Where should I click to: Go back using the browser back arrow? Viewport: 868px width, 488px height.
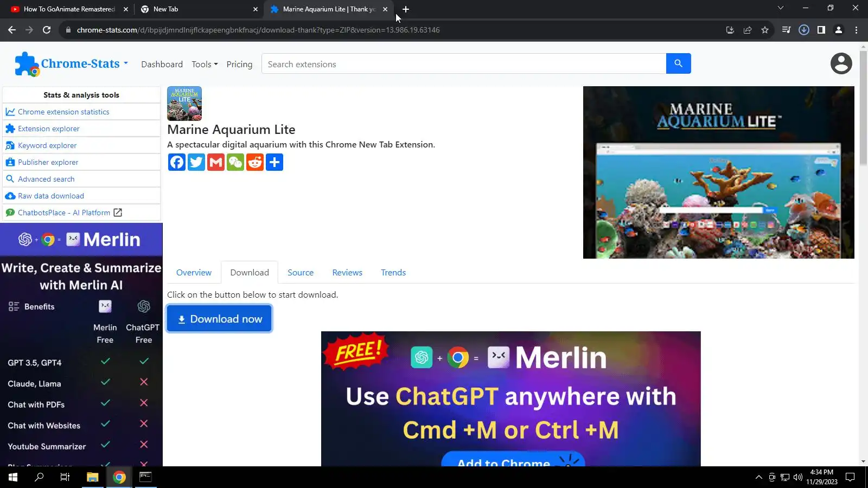point(12,30)
